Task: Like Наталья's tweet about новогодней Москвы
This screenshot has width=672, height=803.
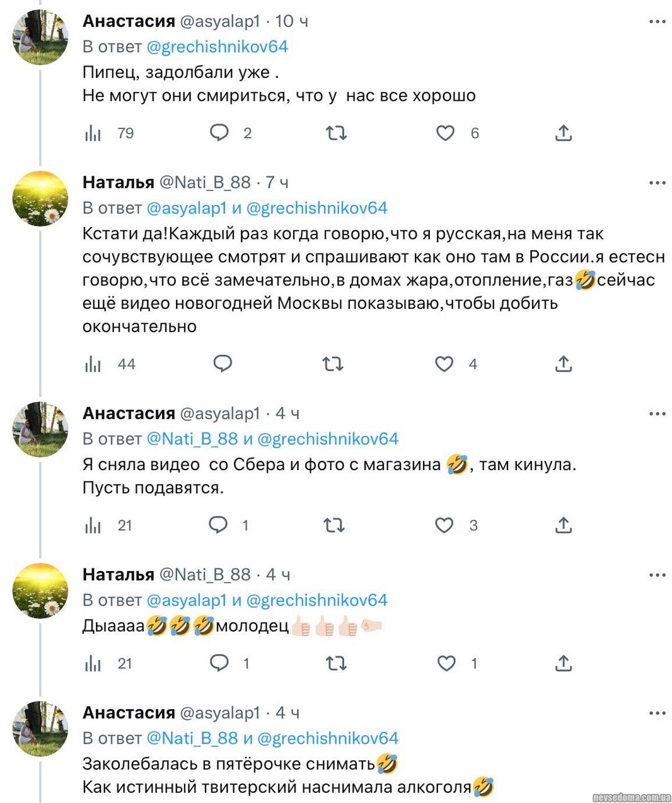Action: coord(444,364)
